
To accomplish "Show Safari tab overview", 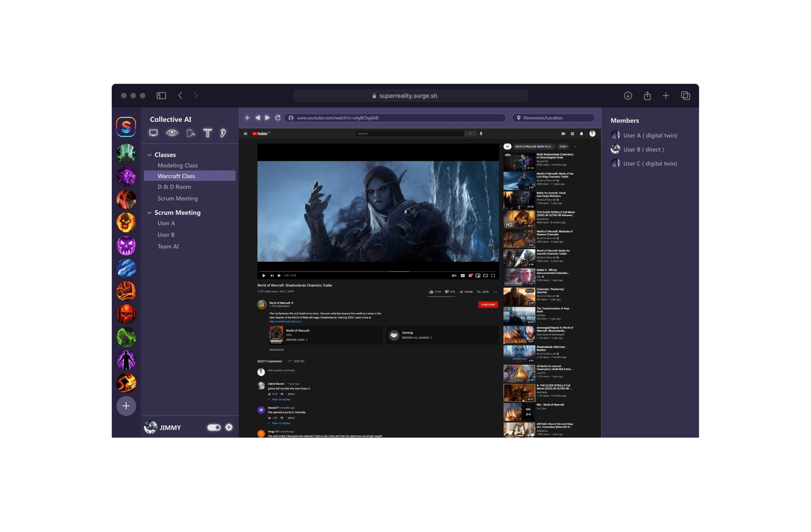I will (686, 96).
